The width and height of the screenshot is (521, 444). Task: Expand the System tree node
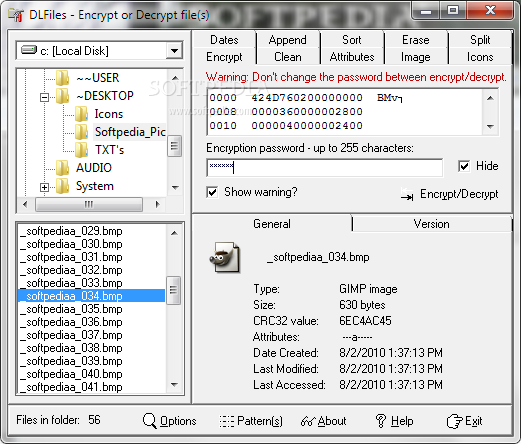(x=44, y=187)
